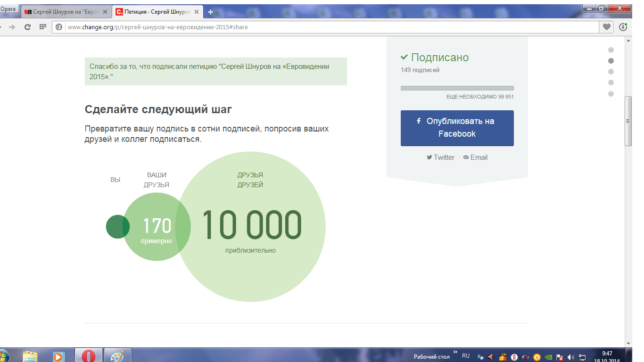Reload the current page

27,27
